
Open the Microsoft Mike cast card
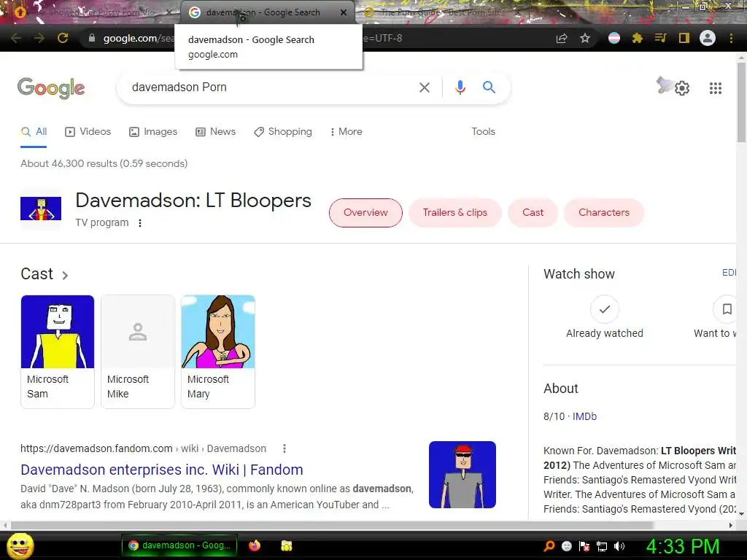[x=138, y=351]
